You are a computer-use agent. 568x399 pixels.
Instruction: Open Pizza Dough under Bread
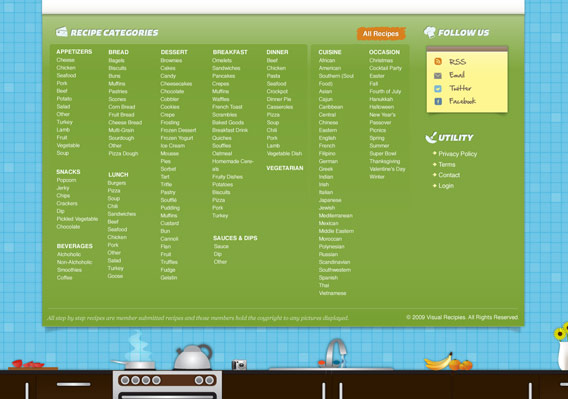123,154
